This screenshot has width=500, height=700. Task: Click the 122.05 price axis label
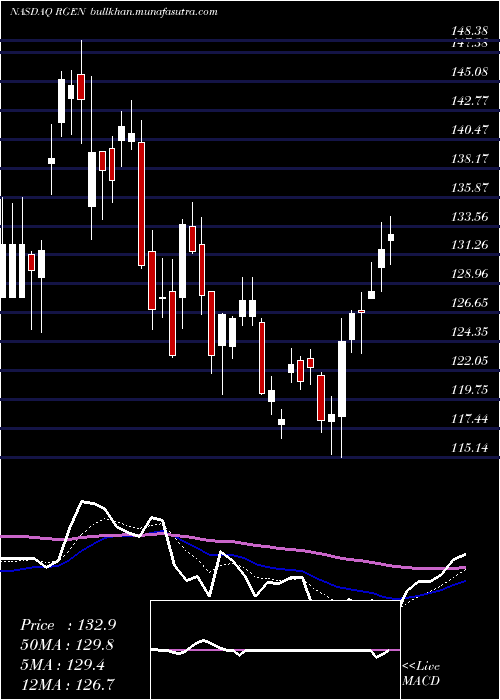coord(469,361)
